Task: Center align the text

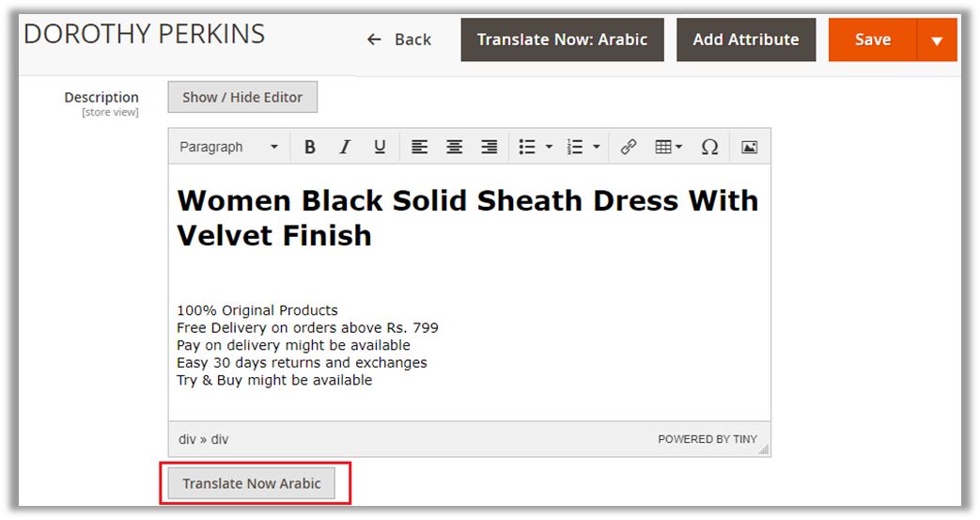Action: (454, 147)
